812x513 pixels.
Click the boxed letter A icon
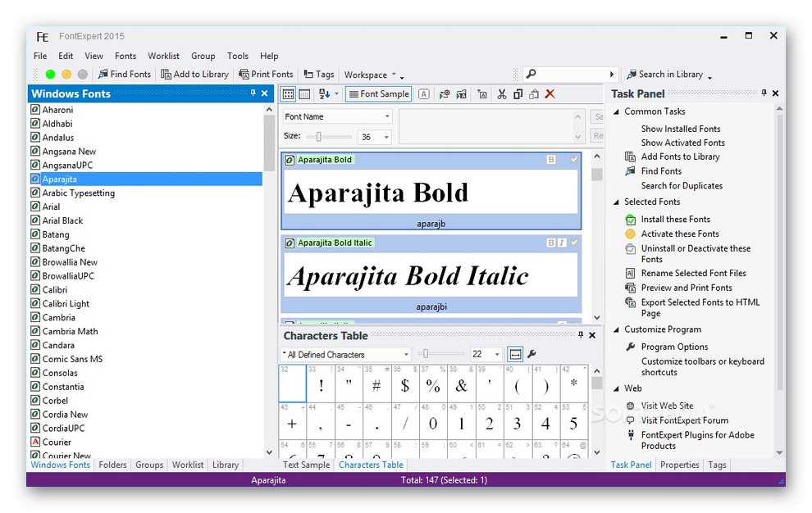(x=423, y=94)
